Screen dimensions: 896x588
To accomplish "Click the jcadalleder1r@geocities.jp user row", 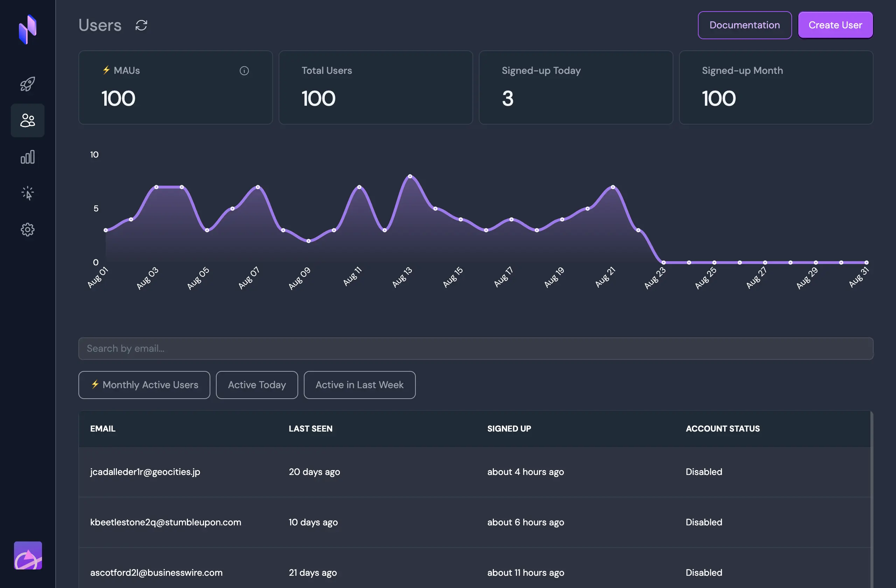I will (x=474, y=472).
